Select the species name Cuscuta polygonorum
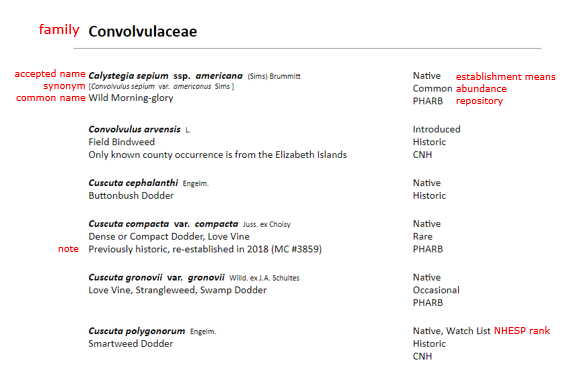Image resolution: width=587 pixels, height=375 pixels. tap(137, 331)
